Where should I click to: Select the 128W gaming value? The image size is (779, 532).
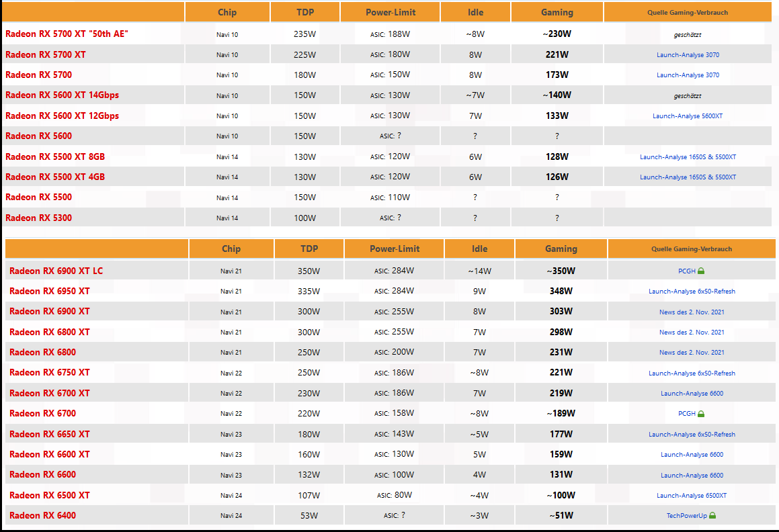pyautogui.click(x=557, y=157)
